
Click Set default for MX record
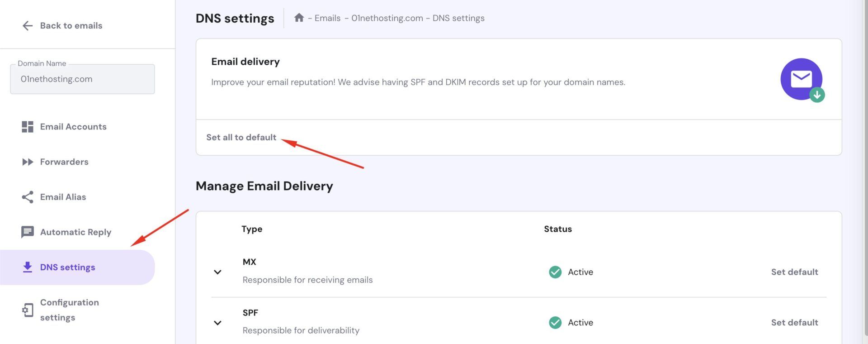794,272
